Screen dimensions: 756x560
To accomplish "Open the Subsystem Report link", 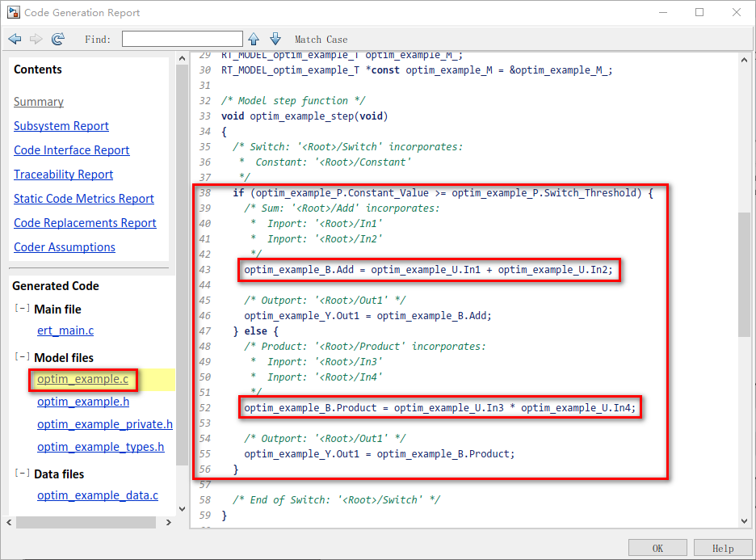I will point(61,126).
